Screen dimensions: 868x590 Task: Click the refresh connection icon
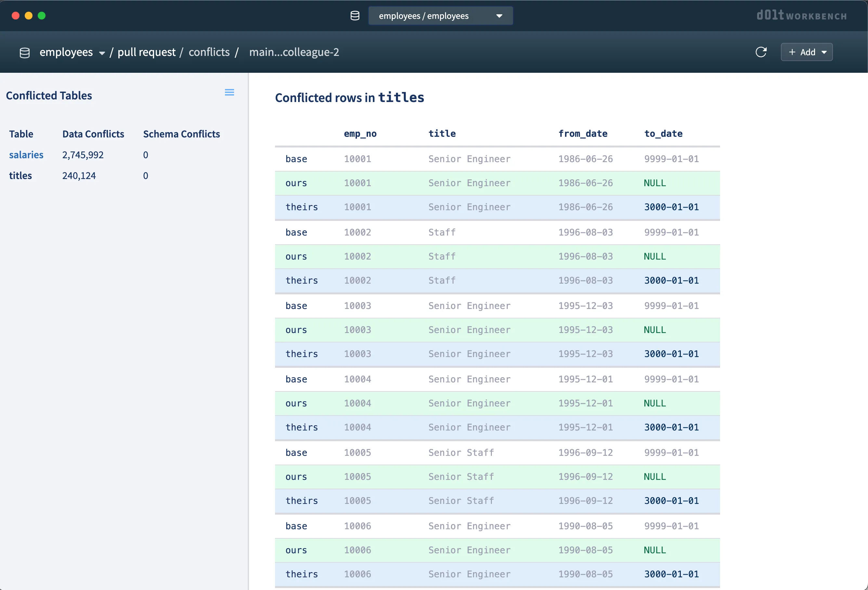[761, 52]
